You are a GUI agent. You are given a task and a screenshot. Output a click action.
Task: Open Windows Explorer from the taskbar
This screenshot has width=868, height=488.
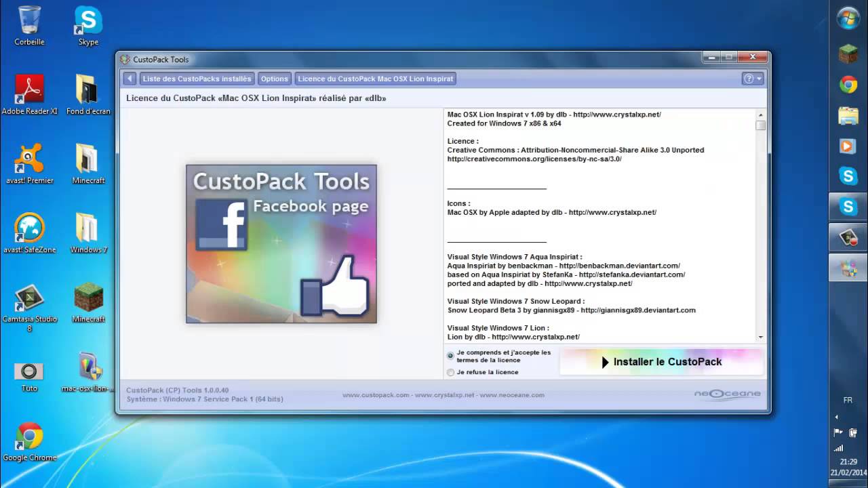click(x=848, y=115)
